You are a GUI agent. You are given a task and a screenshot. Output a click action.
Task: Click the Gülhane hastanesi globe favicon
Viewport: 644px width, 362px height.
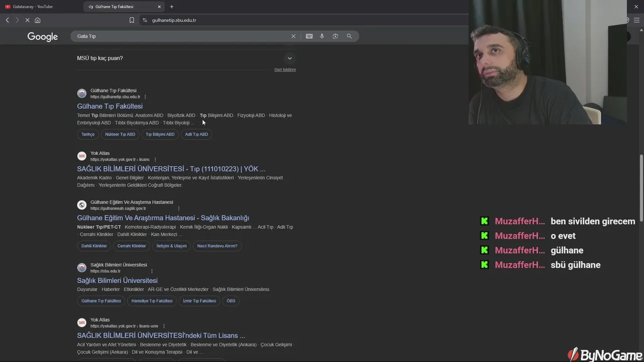(x=82, y=205)
